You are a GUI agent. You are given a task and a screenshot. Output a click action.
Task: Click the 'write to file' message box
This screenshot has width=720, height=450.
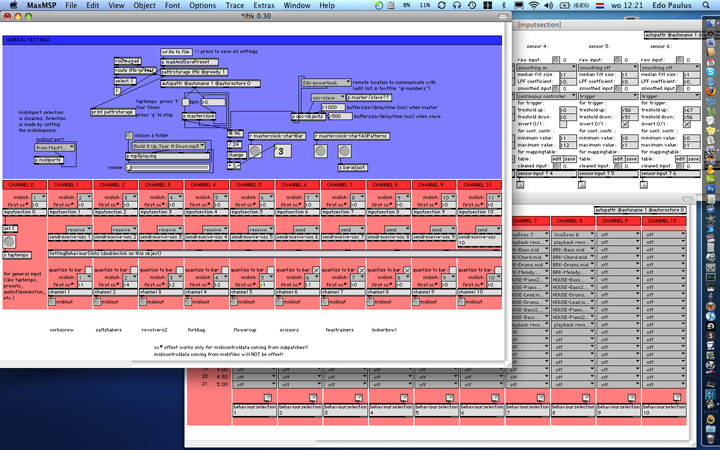[x=176, y=52]
